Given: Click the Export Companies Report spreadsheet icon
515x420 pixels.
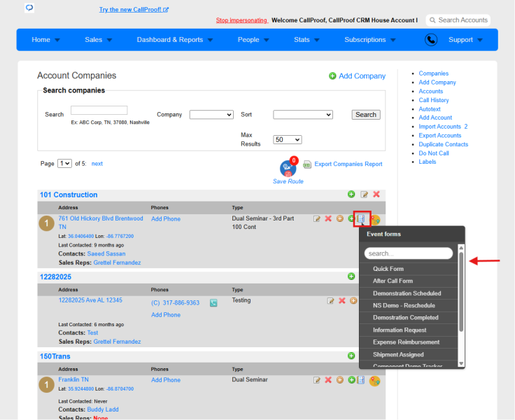Looking at the screenshot, I should point(307,164).
